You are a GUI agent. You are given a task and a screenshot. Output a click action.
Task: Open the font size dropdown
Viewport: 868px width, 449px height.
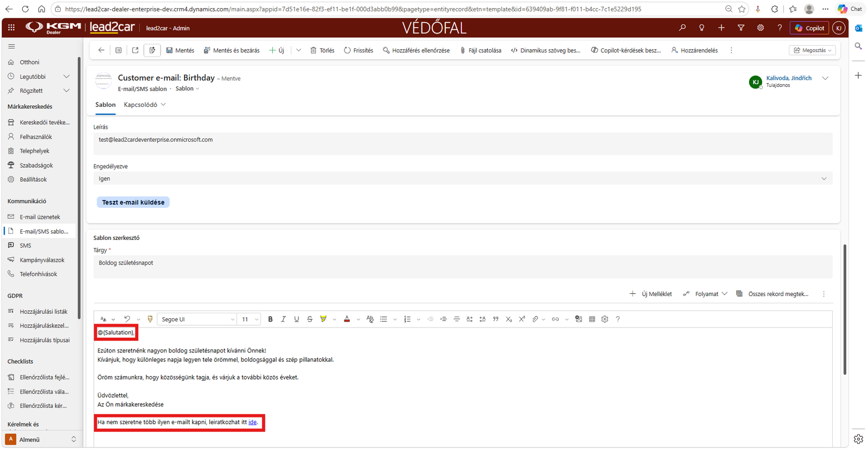(250, 319)
